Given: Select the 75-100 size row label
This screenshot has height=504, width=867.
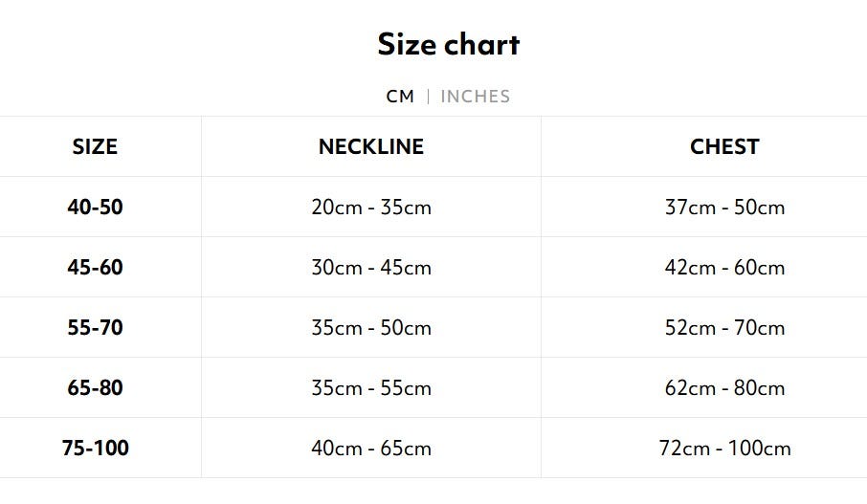Looking at the screenshot, I should tap(95, 448).
